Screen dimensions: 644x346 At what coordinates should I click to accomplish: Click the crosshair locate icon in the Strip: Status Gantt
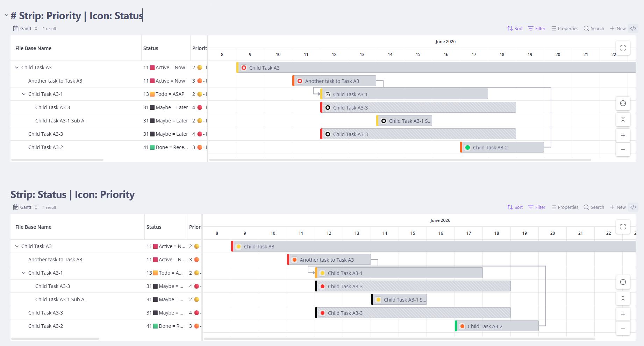click(623, 282)
